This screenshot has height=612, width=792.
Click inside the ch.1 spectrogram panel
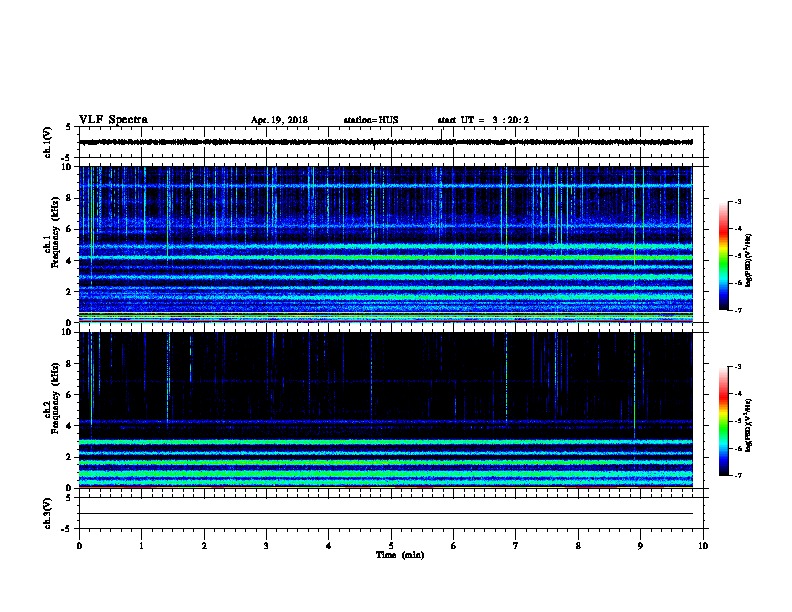386,244
